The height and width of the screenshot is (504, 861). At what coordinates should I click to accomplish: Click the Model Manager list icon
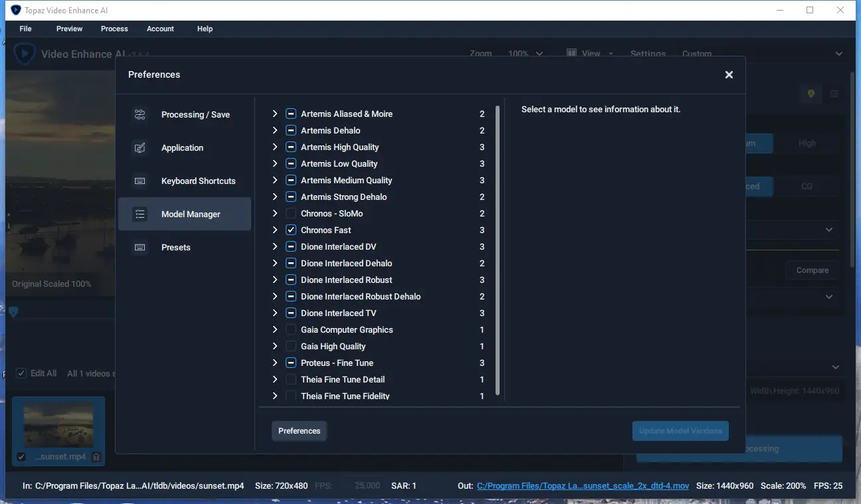[140, 214]
